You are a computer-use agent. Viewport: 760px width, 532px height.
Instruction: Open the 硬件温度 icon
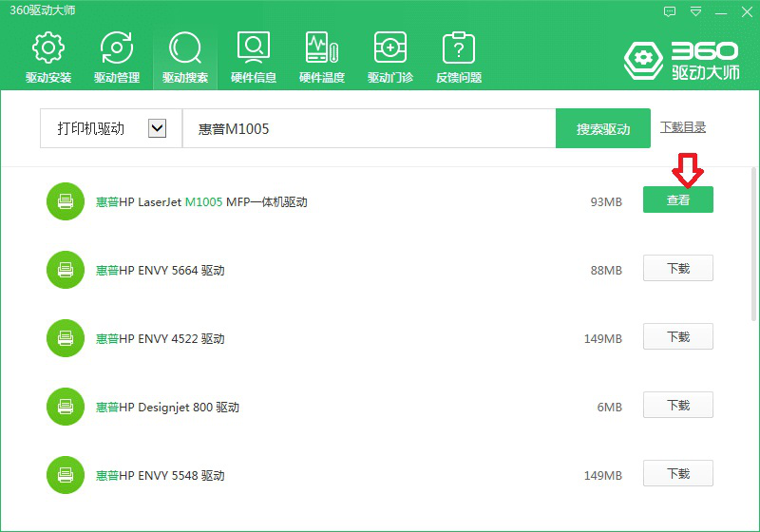point(322,48)
